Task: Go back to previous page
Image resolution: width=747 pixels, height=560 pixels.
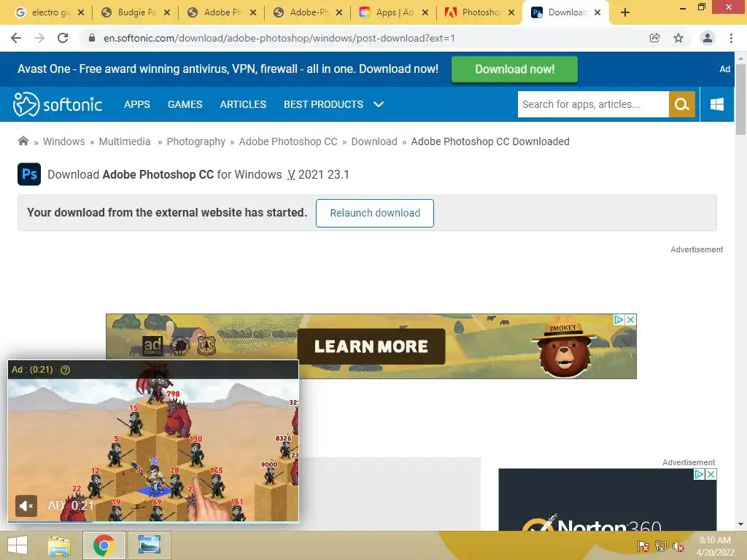Action: pyautogui.click(x=16, y=38)
